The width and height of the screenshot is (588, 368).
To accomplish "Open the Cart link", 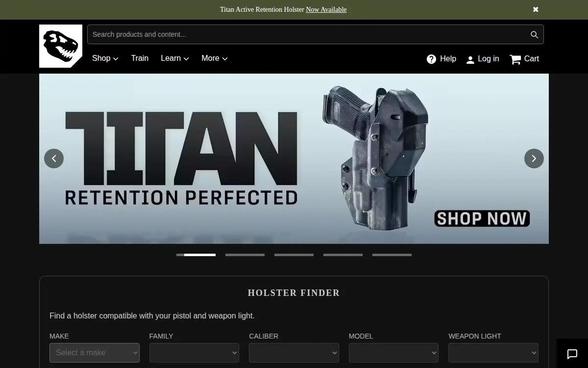I will [x=524, y=59].
